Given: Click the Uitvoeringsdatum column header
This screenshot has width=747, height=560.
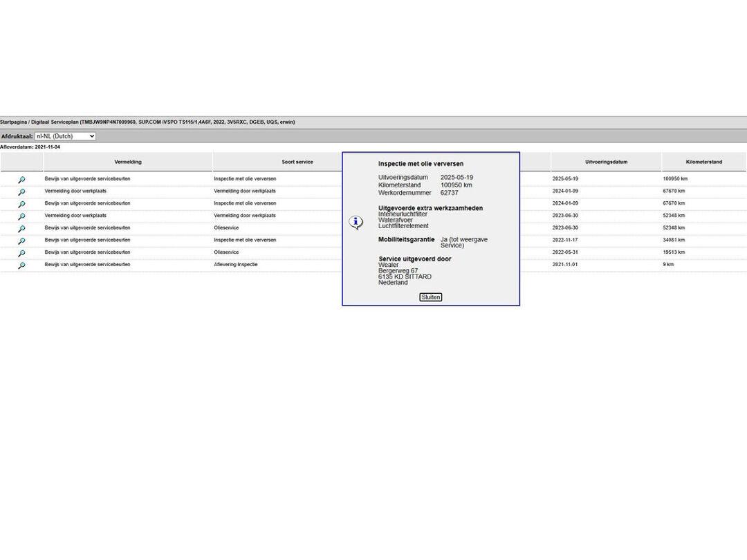Looking at the screenshot, I should point(606,162).
